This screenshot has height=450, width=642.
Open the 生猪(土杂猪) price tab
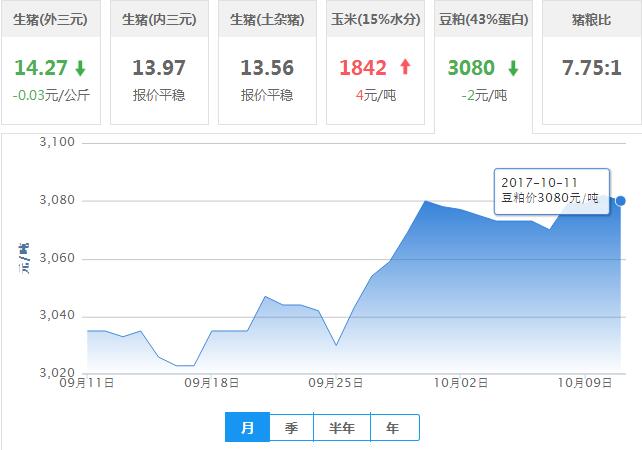pos(267,63)
